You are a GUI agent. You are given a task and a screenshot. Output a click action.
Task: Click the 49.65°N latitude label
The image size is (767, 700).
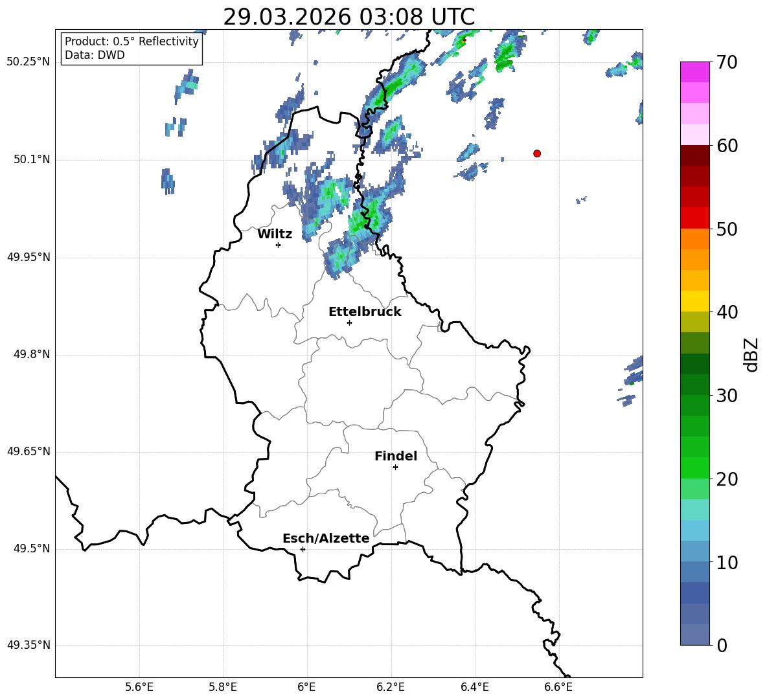pos(29,451)
